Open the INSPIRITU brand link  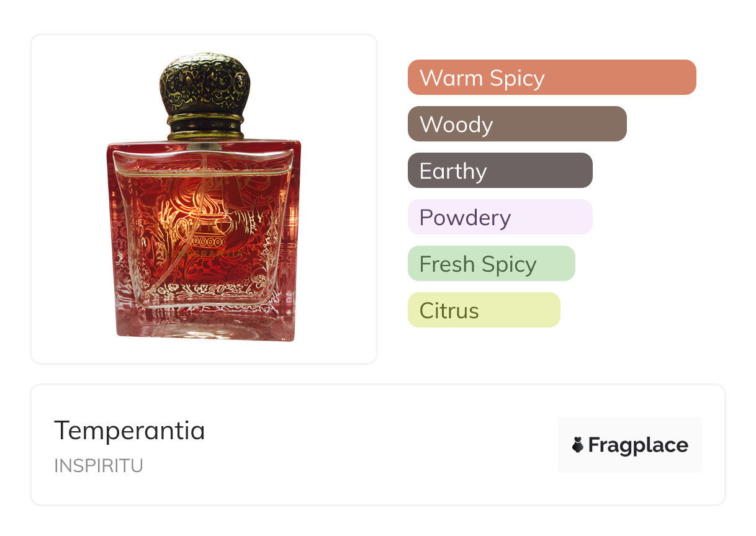99,466
